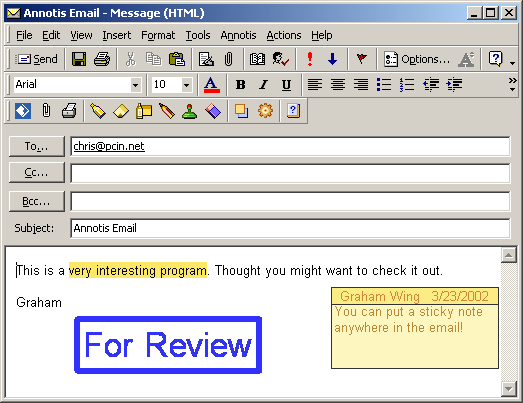Select the orange pencil drawing tool
This screenshot has height=403, width=523.
[x=167, y=111]
